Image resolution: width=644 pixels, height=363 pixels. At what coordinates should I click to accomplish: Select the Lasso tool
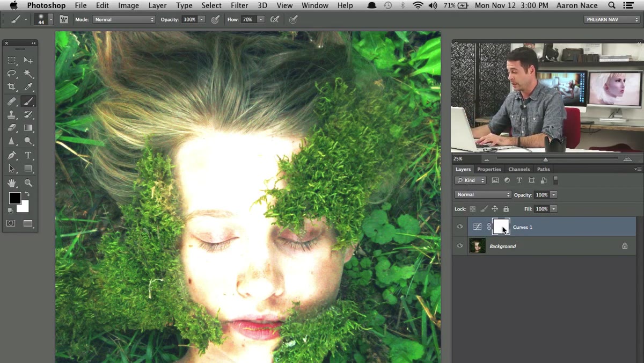pos(12,74)
